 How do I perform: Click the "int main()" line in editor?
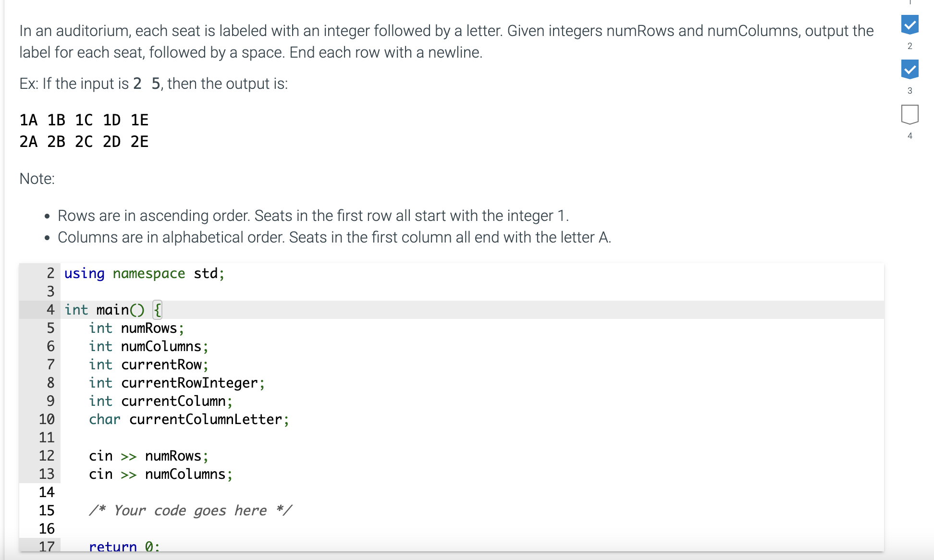point(104,310)
